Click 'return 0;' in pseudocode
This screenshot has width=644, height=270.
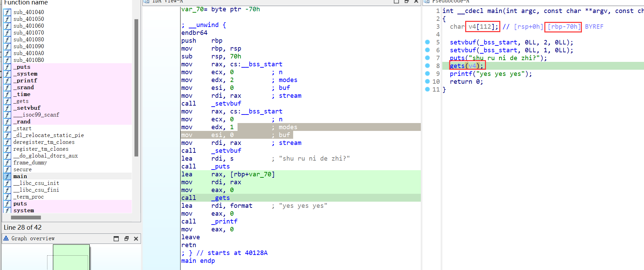[x=466, y=82]
